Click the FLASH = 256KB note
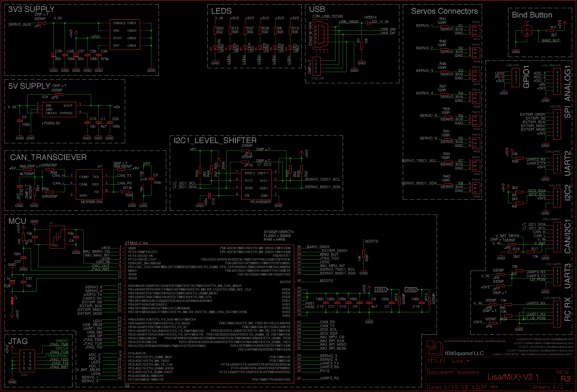Image resolution: width=577 pixels, height=392 pixels. pyautogui.click(x=277, y=236)
